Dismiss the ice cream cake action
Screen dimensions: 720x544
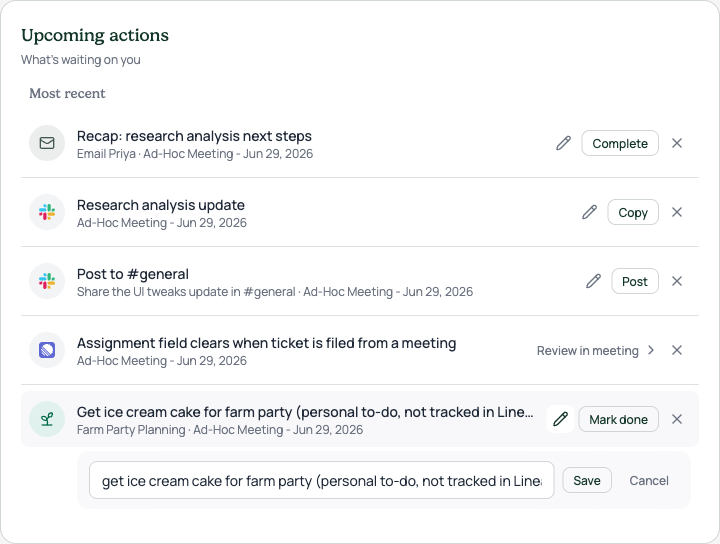(x=677, y=419)
